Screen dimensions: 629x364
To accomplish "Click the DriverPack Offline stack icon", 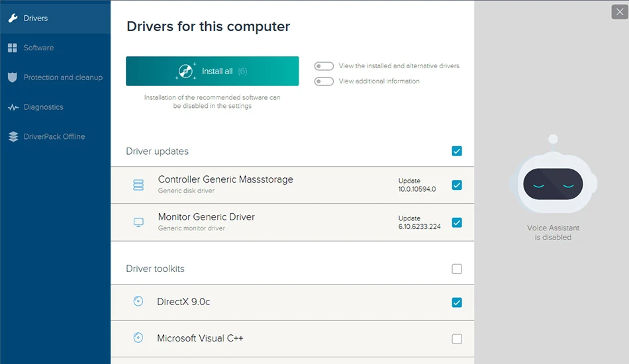I will (13, 137).
